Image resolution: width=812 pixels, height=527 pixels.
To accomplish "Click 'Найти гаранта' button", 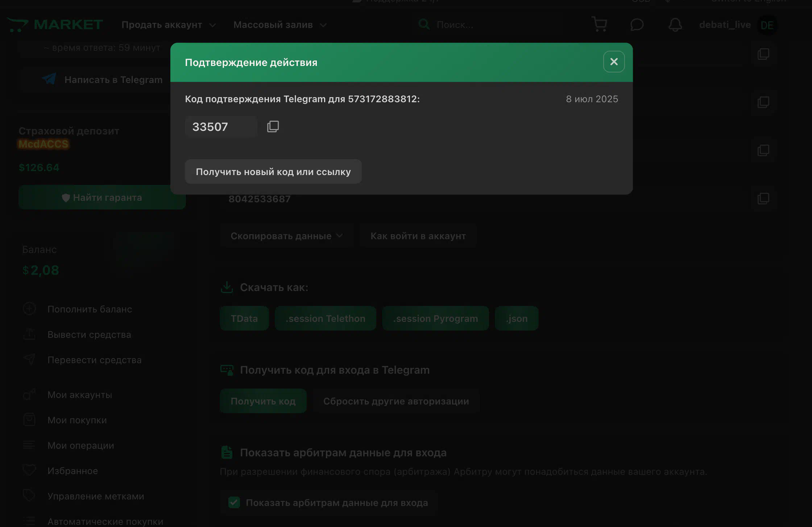I will click(x=102, y=197).
